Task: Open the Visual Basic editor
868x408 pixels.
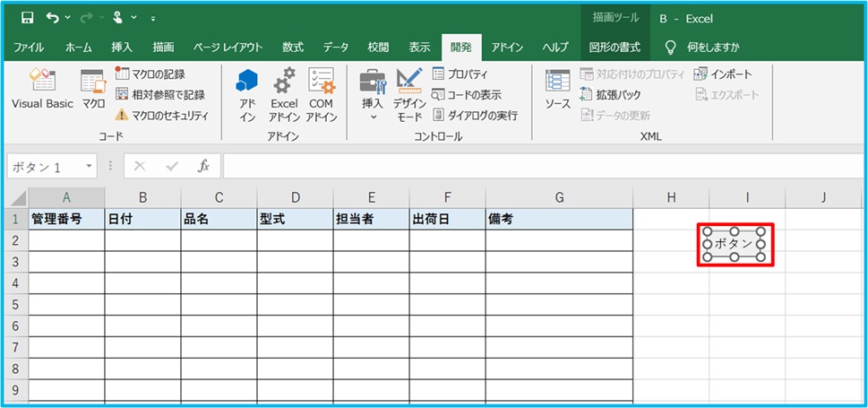Action: tap(41, 90)
